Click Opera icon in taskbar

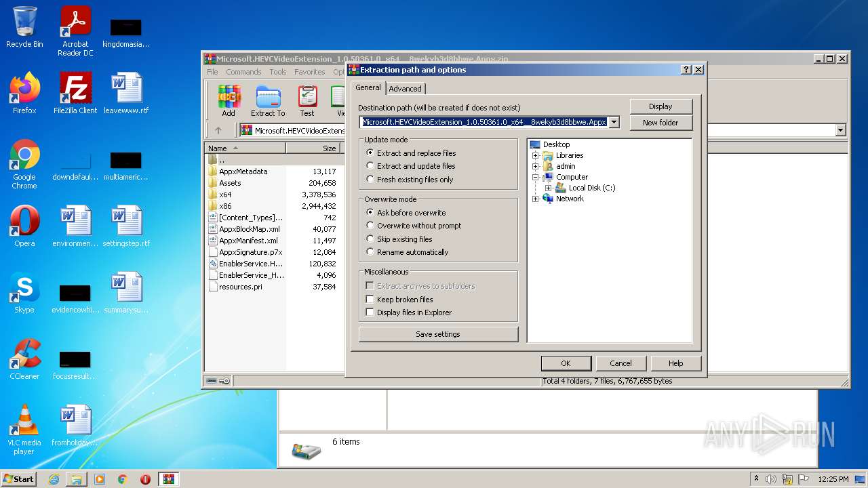145,479
